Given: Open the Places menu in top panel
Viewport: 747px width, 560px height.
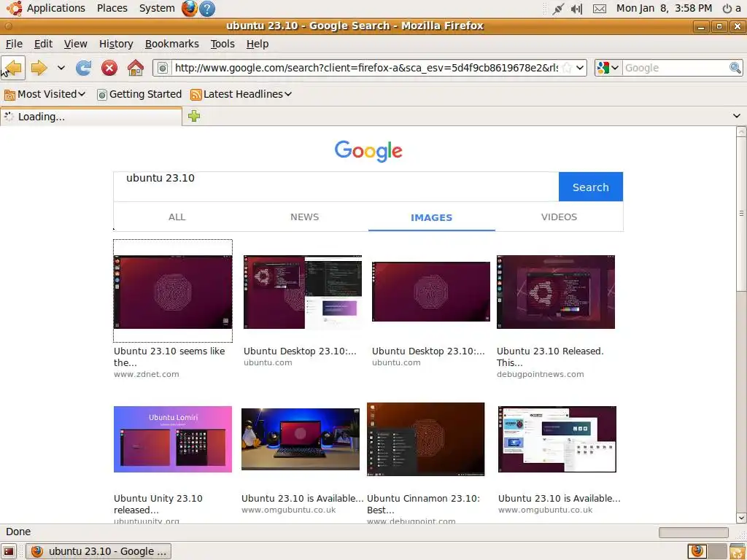Looking at the screenshot, I should coord(112,8).
